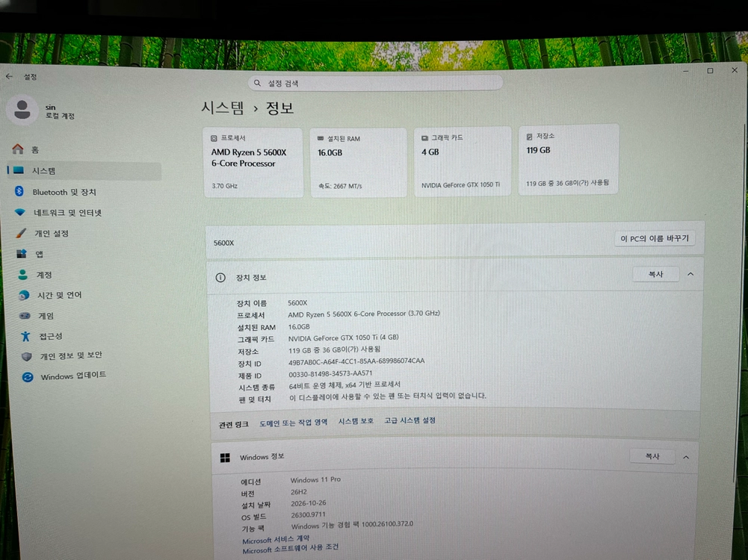Screen dimensions: 748x560
Task: Click the search magnifier icon
Action: click(257, 83)
